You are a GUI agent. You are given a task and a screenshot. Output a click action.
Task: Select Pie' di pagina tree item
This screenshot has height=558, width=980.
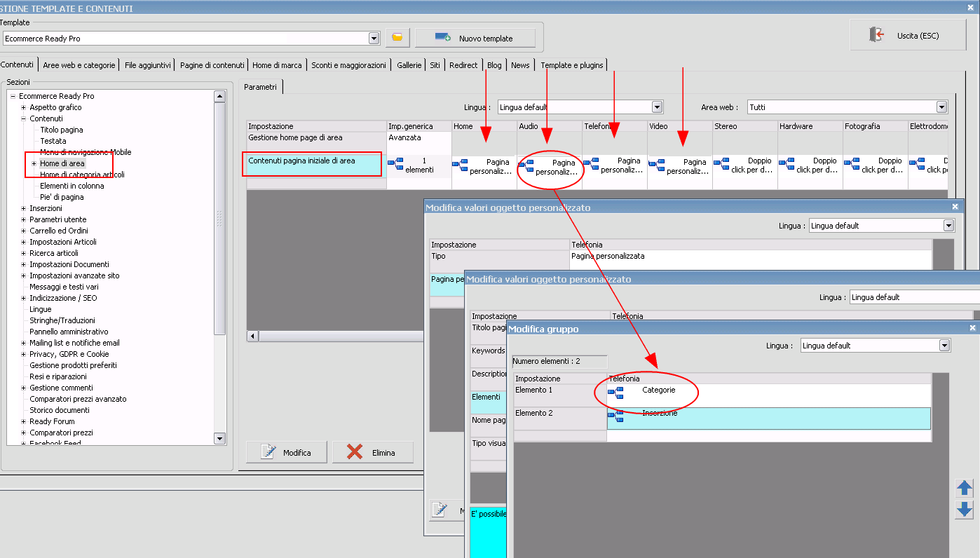(62, 197)
